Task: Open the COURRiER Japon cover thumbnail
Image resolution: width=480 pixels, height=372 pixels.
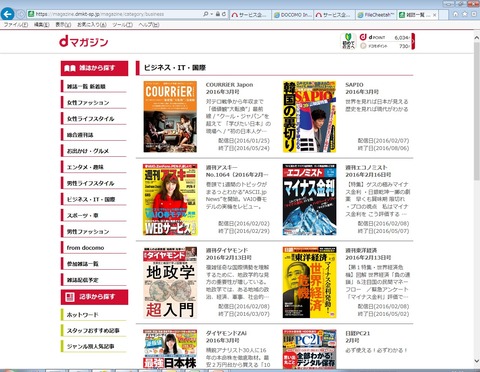Action: pyautogui.click(x=170, y=117)
